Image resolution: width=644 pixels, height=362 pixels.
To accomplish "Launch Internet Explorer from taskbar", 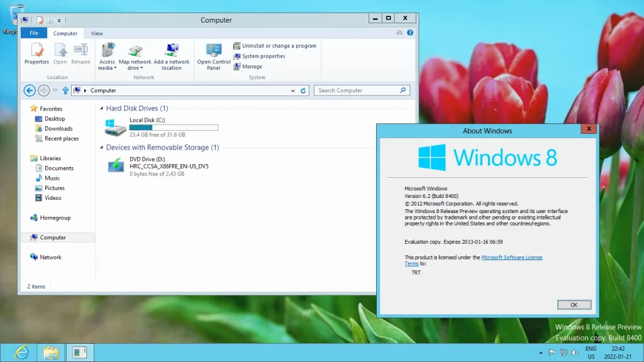I will [x=22, y=353].
